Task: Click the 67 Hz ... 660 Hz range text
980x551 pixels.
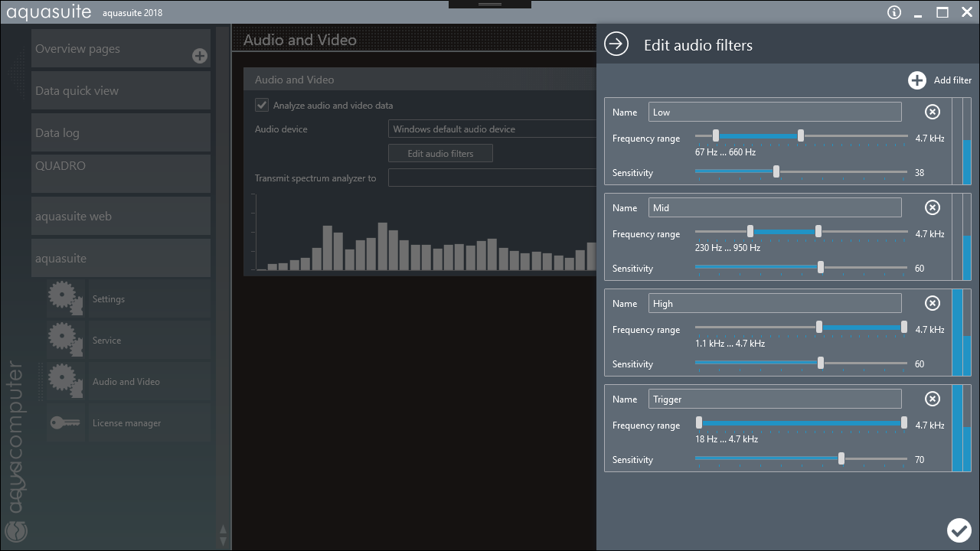Action: coord(725,152)
